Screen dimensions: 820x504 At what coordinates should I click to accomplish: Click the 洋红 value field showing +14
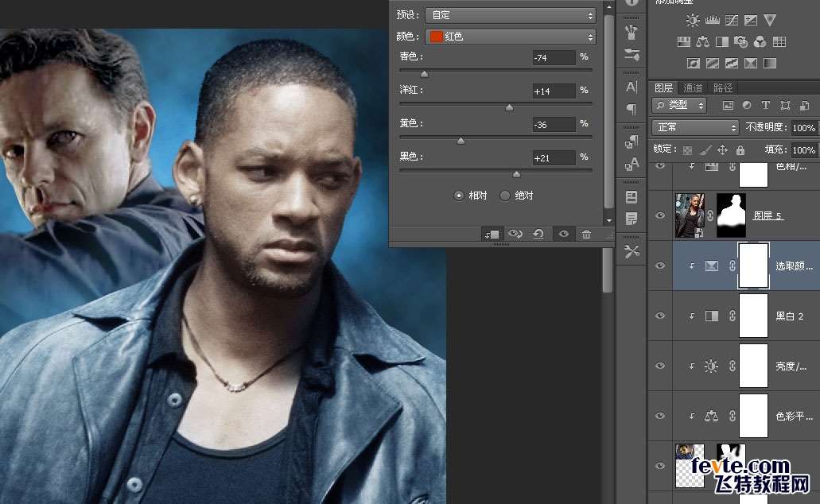(554, 91)
